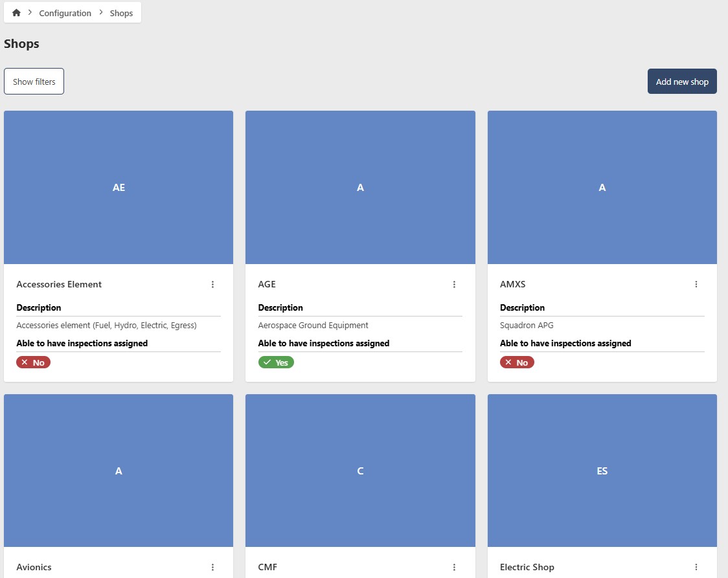
Task: Open the Accessories Element shop title
Action: (x=59, y=284)
